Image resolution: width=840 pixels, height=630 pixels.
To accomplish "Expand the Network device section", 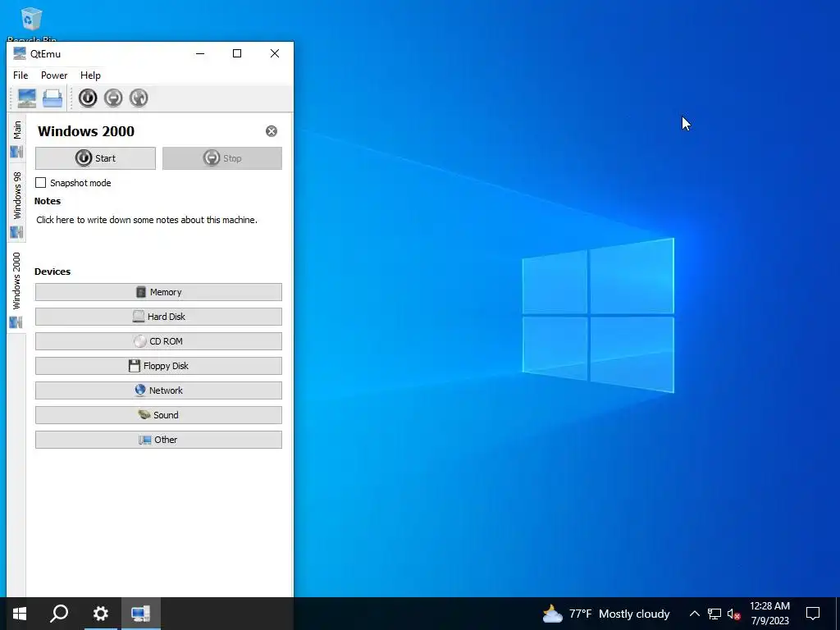I will [158, 390].
